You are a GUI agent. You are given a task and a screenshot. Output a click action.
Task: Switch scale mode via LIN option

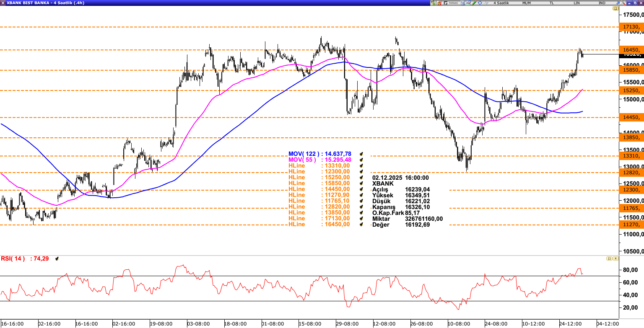(x=576, y=3)
